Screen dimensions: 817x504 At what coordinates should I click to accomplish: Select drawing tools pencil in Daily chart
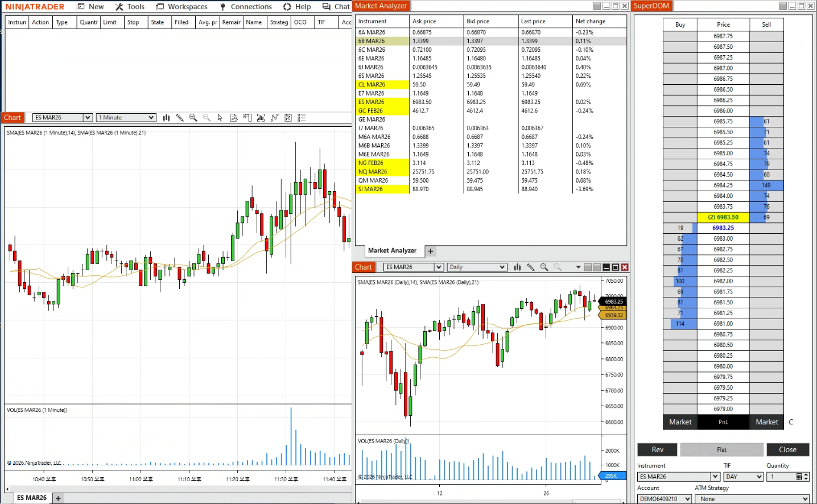point(531,267)
